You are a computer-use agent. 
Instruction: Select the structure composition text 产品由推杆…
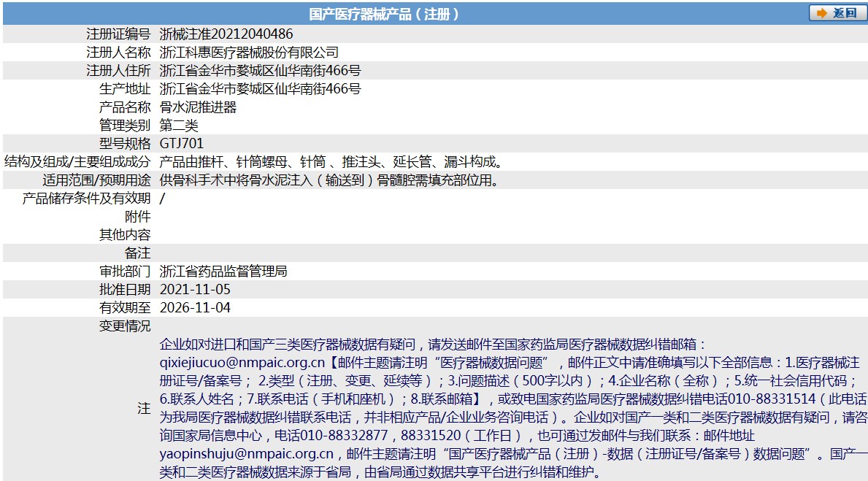pos(331,162)
